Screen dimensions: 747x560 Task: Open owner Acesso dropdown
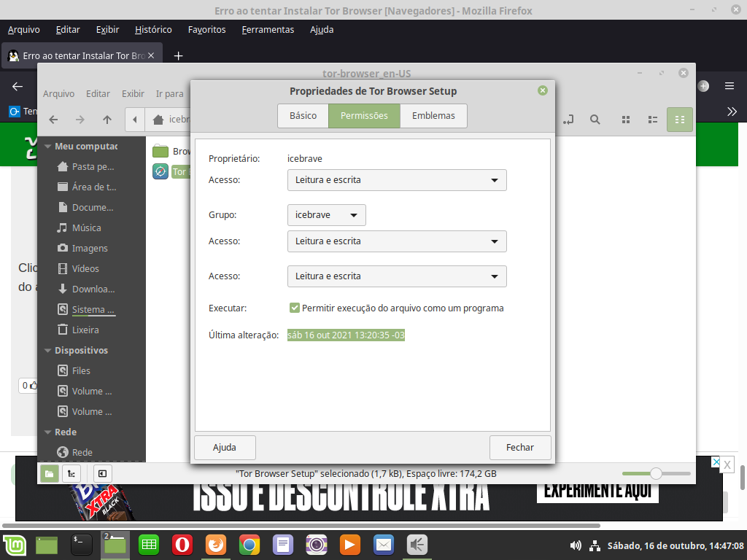(x=397, y=180)
